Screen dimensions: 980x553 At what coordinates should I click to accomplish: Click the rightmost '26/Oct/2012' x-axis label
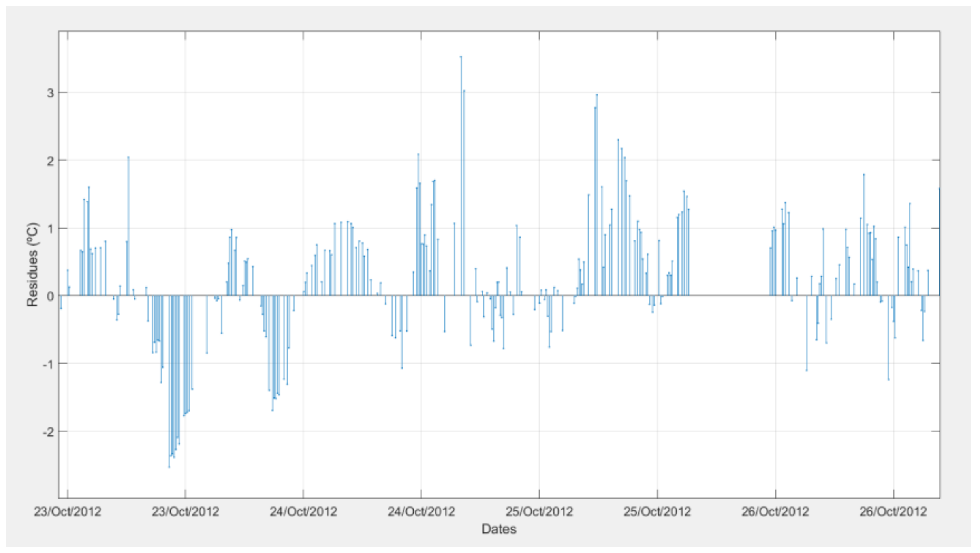coord(893,512)
